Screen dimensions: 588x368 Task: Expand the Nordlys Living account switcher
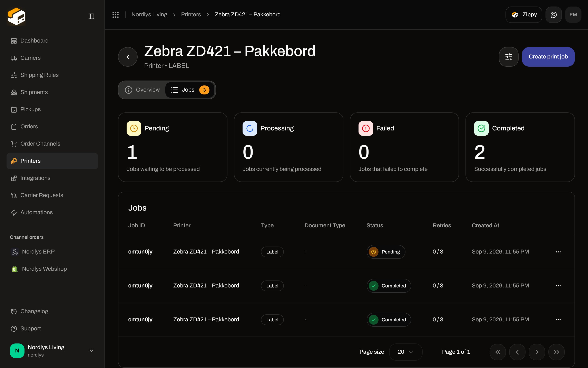tap(52, 351)
